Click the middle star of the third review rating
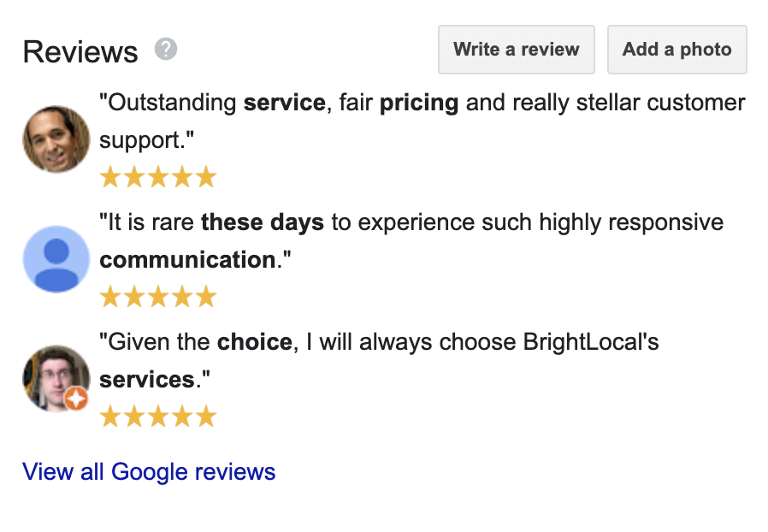768x532 pixels. point(158,416)
